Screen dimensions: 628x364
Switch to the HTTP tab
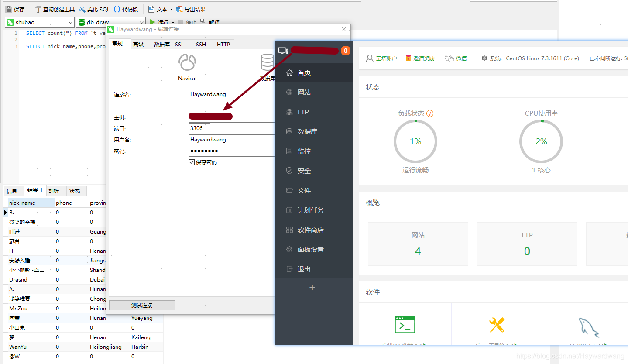pos(224,44)
